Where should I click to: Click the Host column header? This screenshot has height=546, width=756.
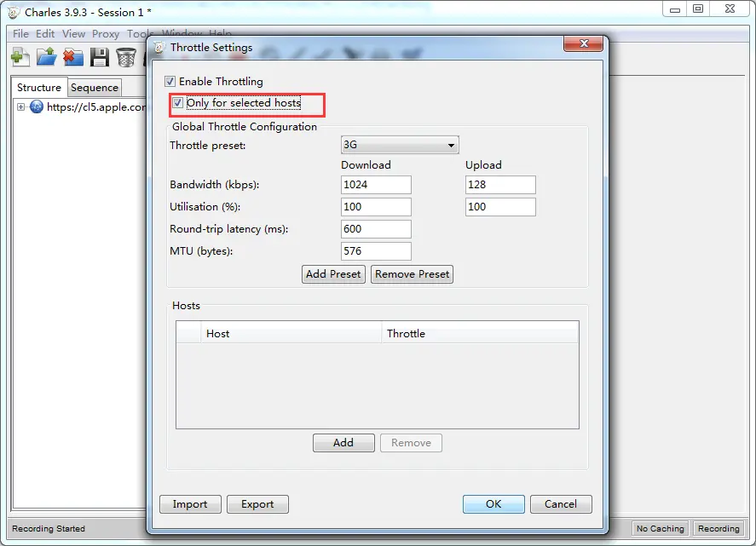pyautogui.click(x=291, y=334)
